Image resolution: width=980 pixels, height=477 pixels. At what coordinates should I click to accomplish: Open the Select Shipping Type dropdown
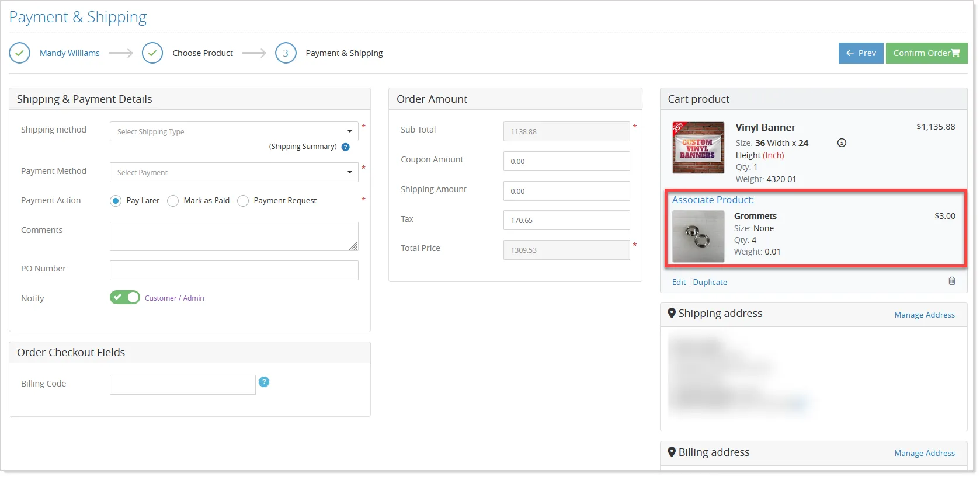click(234, 131)
